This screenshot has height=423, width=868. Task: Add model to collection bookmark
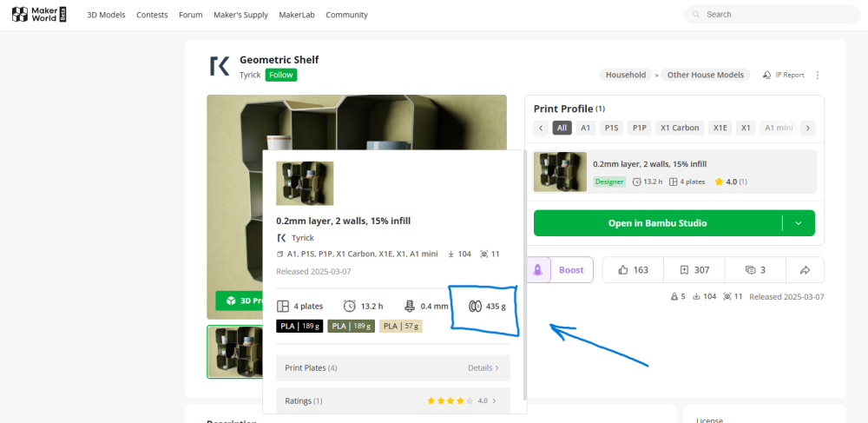(694, 270)
